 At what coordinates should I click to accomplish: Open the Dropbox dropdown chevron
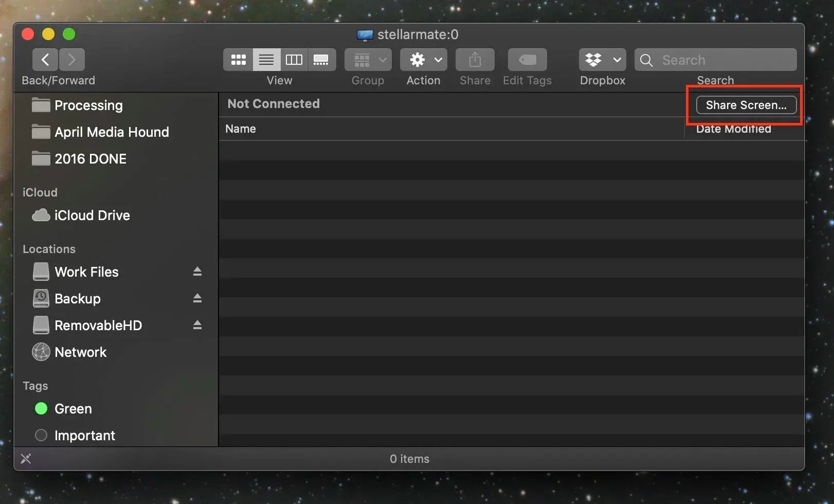617,59
